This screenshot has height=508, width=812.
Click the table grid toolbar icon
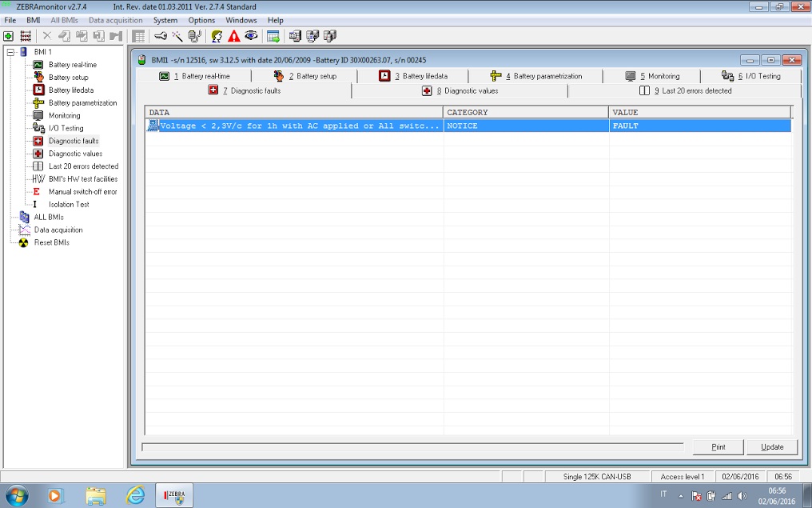click(x=138, y=36)
